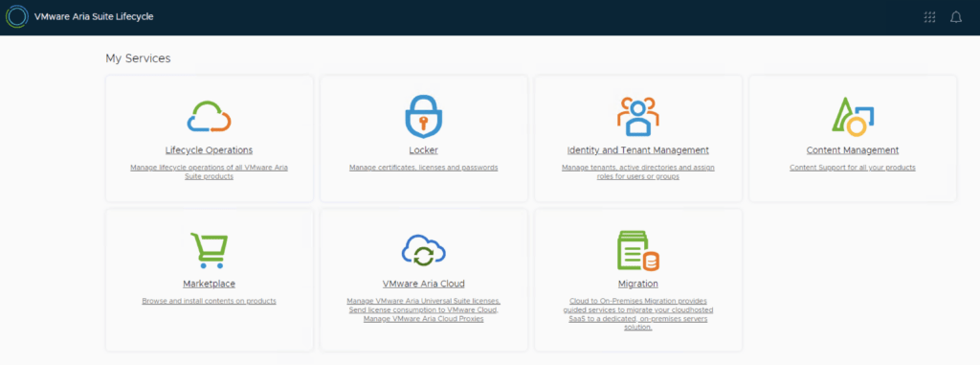Click the VMware Aria Cloud title link
Viewport: 980px width, 365px height.
[423, 284]
